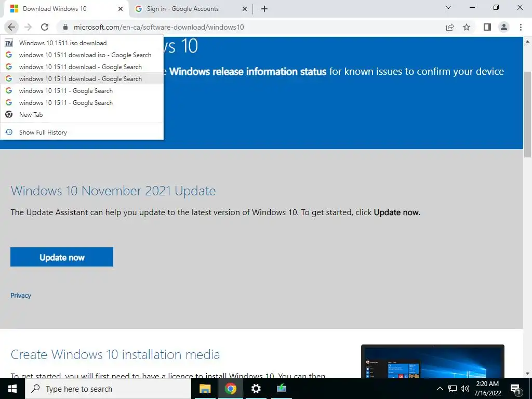This screenshot has height=399, width=532.
Task: Click the TN site icon in history list
Action: tap(9, 43)
